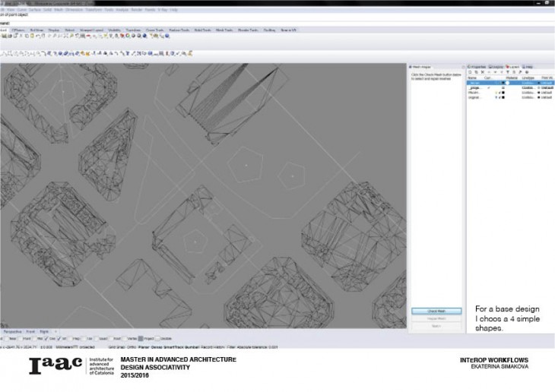Switch to the Properties panel tab
The height and width of the screenshot is (392, 555).
(x=478, y=66)
